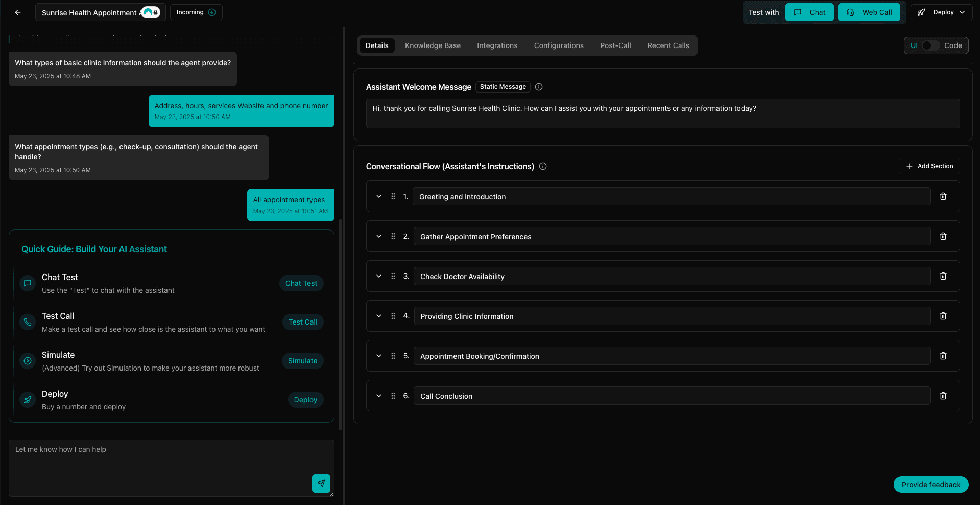Image resolution: width=980 pixels, height=505 pixels.
Task: Expand the Greeting and Introduction section
Action: 378,196
